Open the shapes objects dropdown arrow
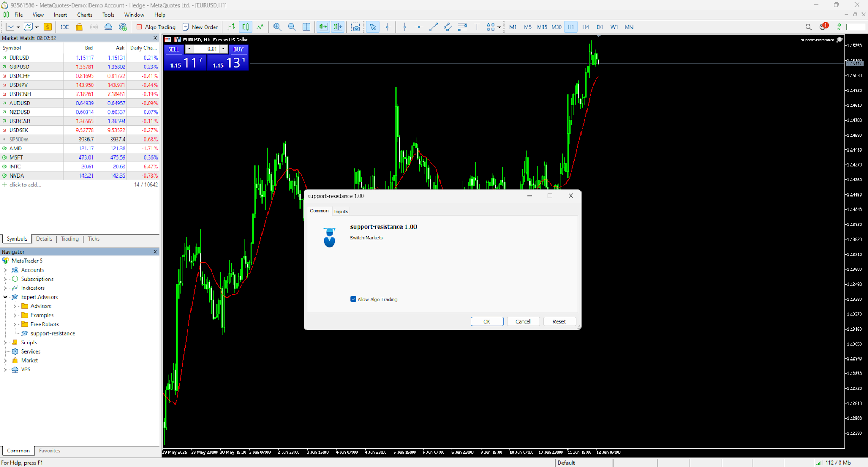 [499, 27]
